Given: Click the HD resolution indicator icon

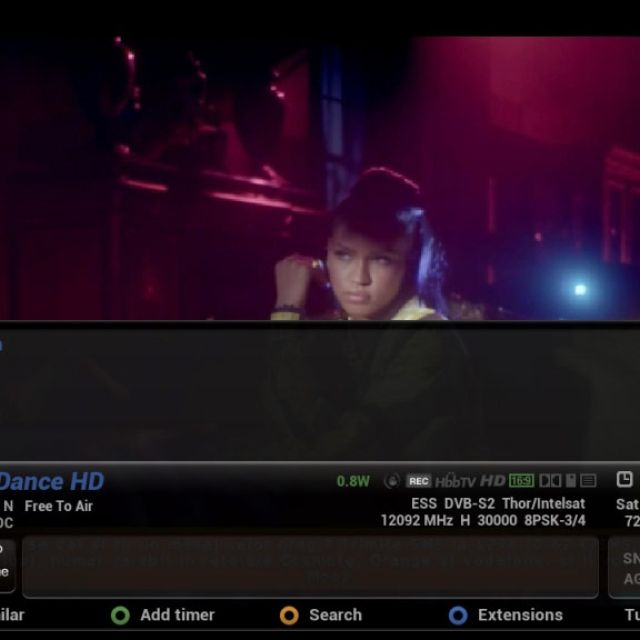Looking at the screenshot, I should pyautogui.click(x=493, y=481).
